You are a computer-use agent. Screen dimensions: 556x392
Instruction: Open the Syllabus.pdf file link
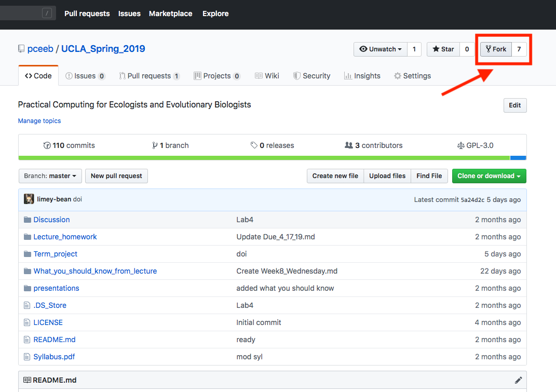pyautogui.click(x=55, y=357)
